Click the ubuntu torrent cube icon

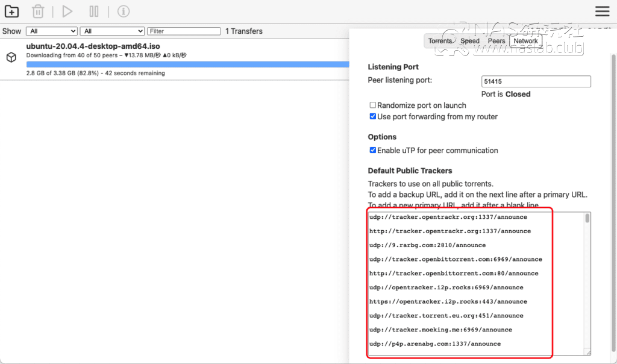pyautogui.click(x=11, y=57)
